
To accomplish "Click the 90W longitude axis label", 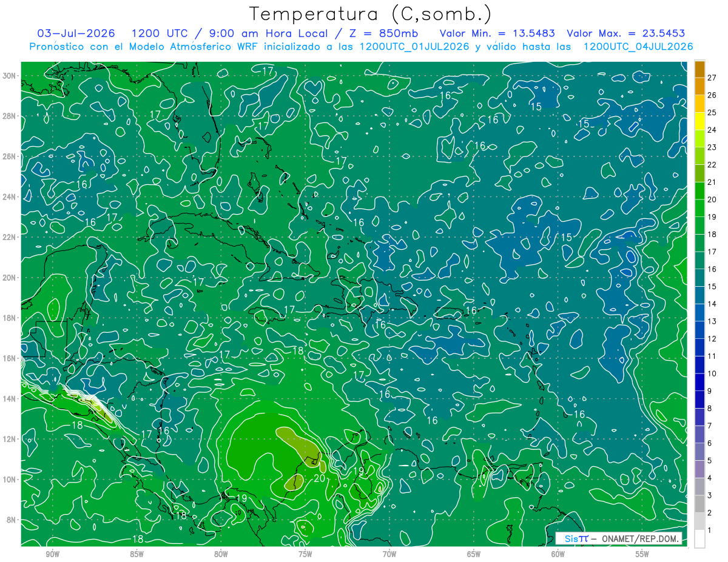I will 52,555.
